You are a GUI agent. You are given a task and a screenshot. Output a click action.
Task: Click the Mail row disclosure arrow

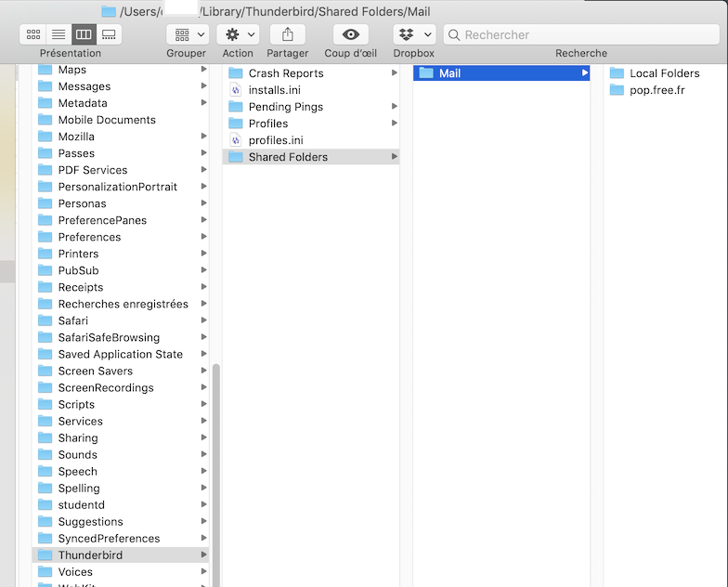pos(585,72)
